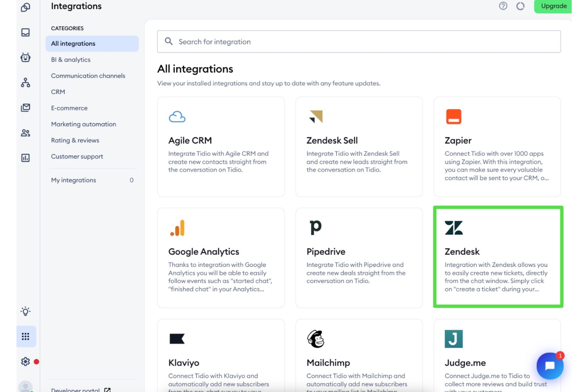This screenshot has height=392, width=588.
Task: Click the Pipedrive P logo
Action: click(315, 227)
